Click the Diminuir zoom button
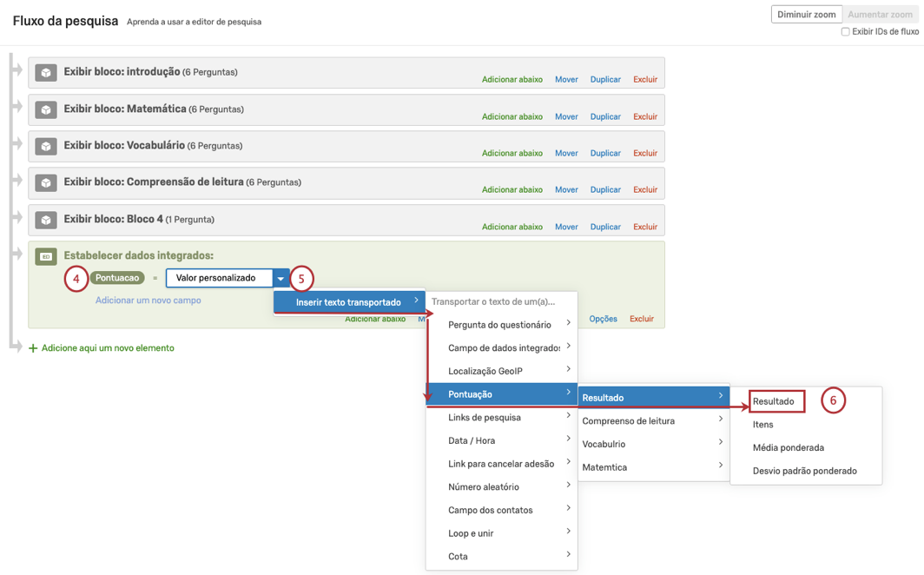This screenshot has width=924, height=575. (806, 15)
